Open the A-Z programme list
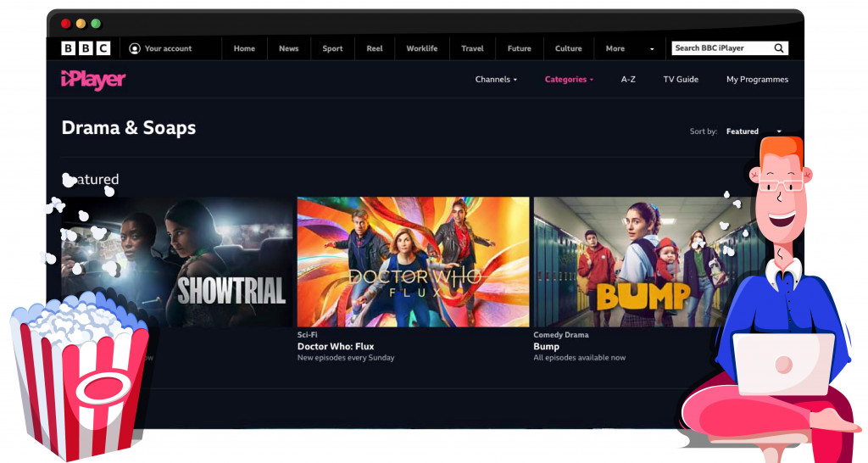 [x=628, y=80]
